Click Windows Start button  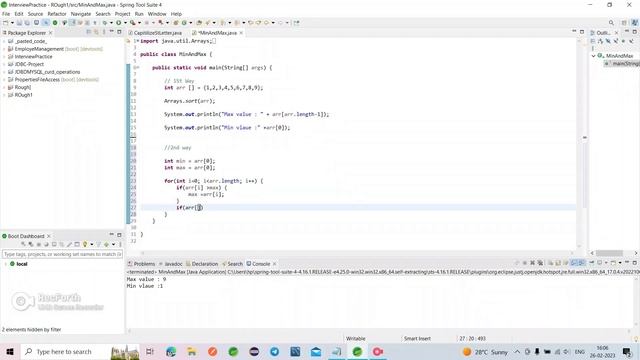point(10,351)
